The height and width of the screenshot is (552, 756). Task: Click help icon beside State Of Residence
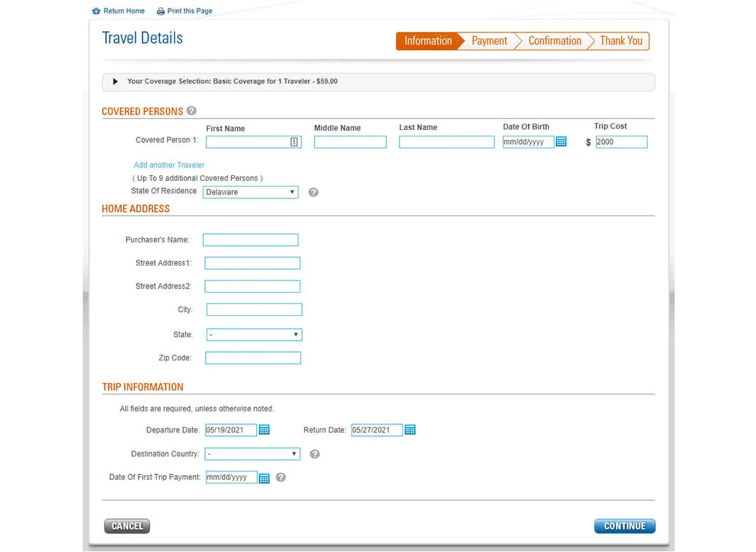pyautogui.click(x=313, y=192)
